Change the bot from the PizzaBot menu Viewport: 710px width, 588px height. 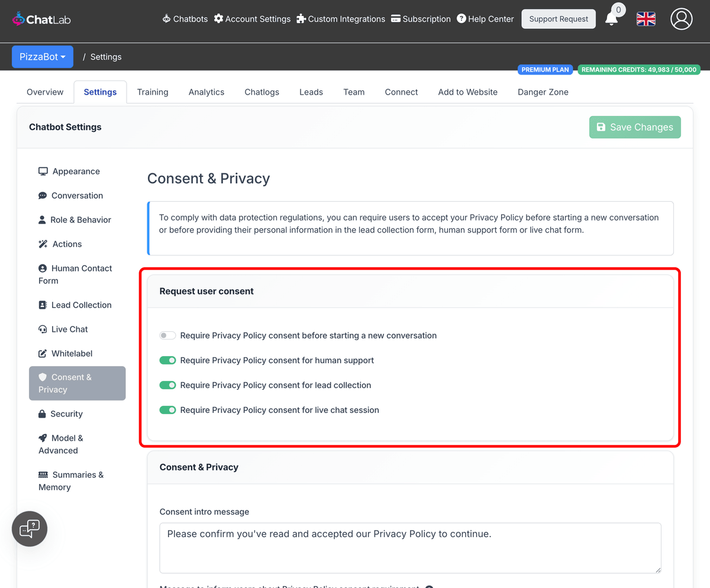(x=42, y=57)
